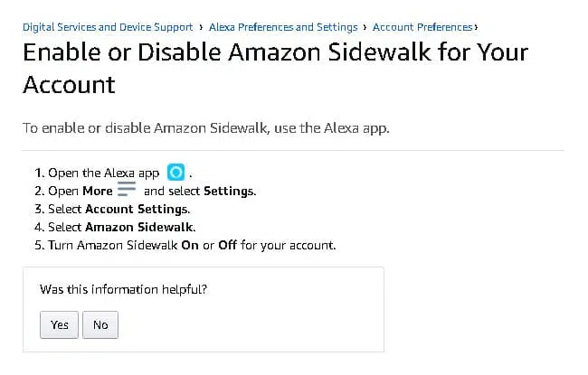The height and width of the screenshot is (375, 588).
Task: Click the More menu lines icon
Action: coord(127,189)
